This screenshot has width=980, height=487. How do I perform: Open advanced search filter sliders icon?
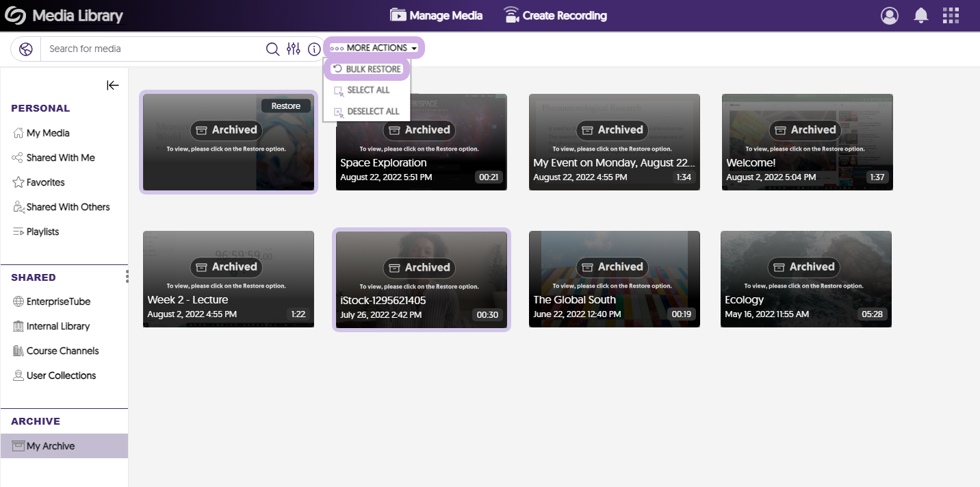[294, 49]
